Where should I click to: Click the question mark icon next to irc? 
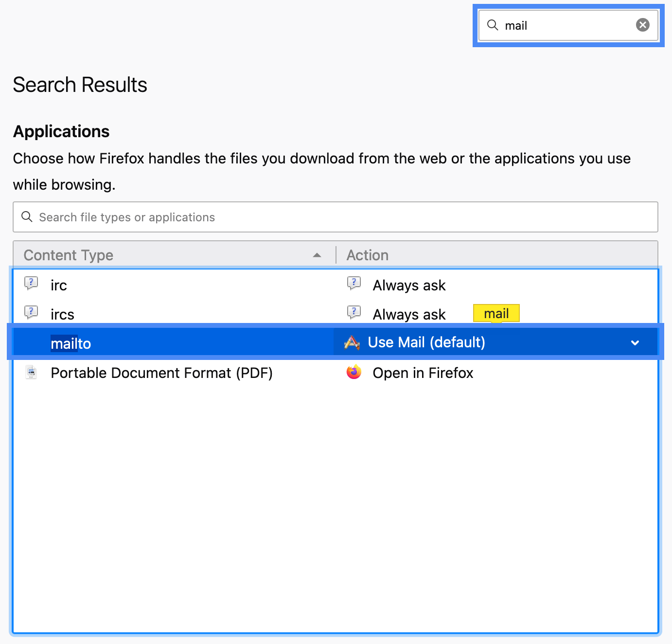tap(31, 283)
